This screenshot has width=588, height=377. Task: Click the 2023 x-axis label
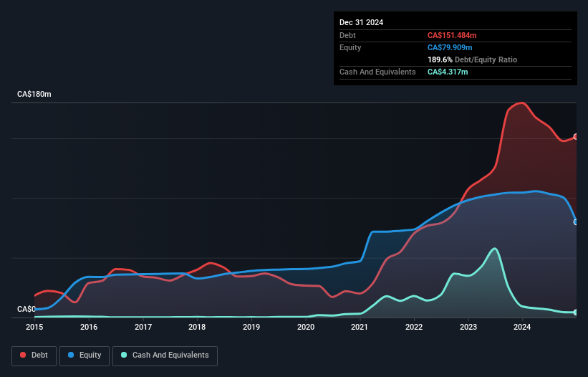(468, 327)
